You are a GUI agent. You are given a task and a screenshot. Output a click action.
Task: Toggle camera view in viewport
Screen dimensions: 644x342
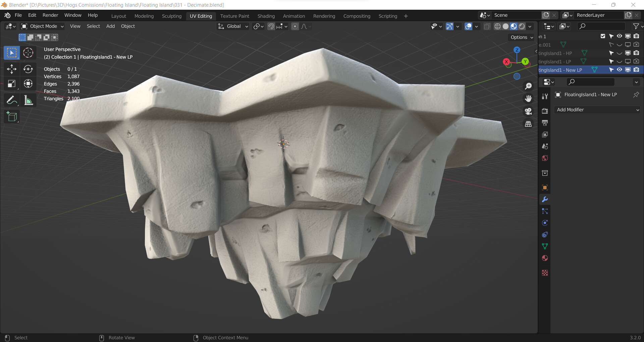(528, 111)
